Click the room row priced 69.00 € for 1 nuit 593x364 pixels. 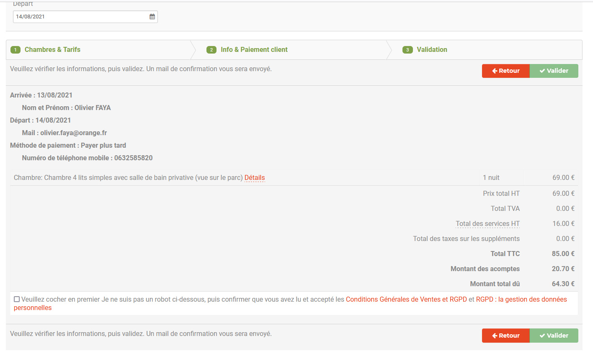click(x=293, y=178)
